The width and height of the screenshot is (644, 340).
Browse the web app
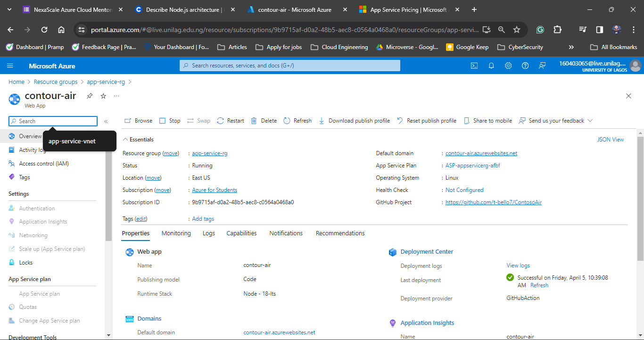click(x=138, y=121)
